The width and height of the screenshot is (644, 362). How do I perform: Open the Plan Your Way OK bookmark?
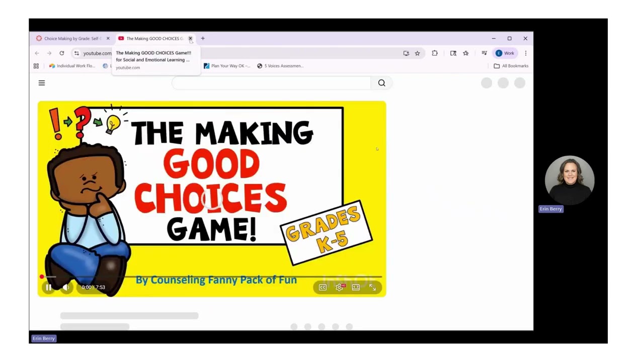[227, 66]
